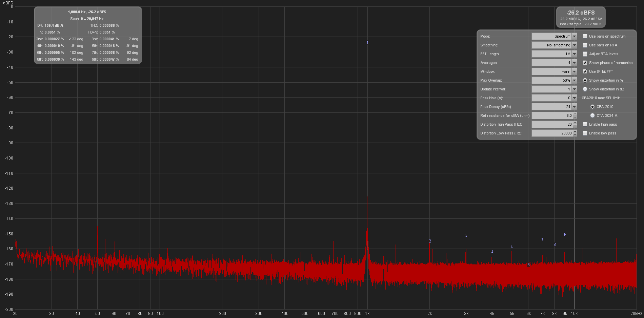644x318 pixels.
Task: Enable the Use bars on RTA checkbox
Action: pos(585,45)
